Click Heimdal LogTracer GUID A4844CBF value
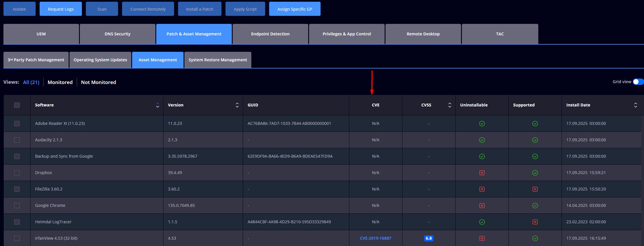Screen dimensions: 644x246 (x=289, y=222)
